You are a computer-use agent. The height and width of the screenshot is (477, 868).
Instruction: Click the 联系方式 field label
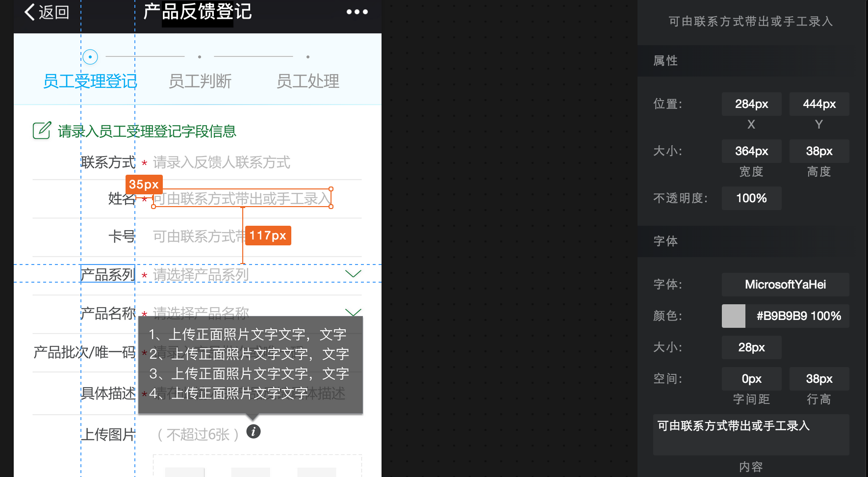108,162
